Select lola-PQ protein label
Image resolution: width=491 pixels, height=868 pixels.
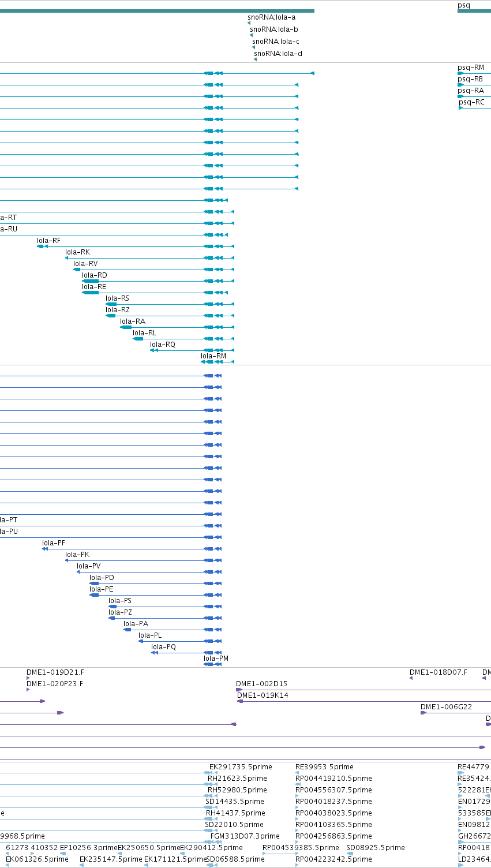[163, 647]
